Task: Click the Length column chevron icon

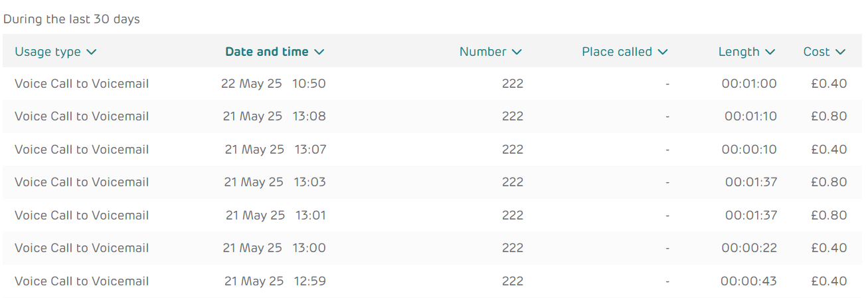Action: [x=770, y=52]
